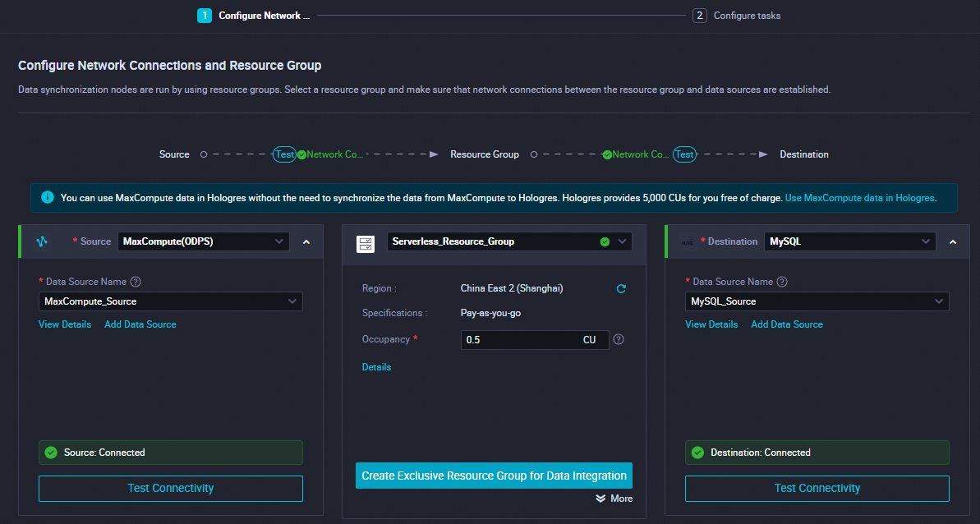
Task: Click Resource Group label in flow diagram
Action: (485, 154)
